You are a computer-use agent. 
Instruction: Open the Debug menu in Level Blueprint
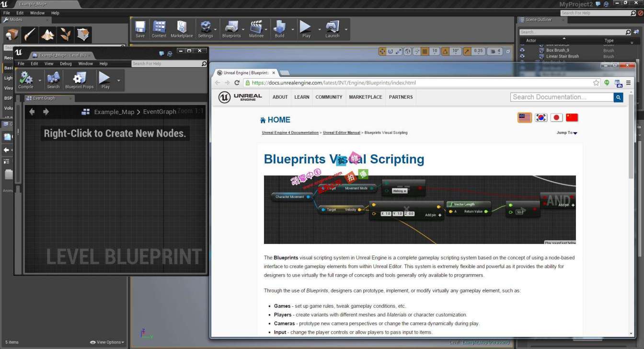click(x=66, y=64)
